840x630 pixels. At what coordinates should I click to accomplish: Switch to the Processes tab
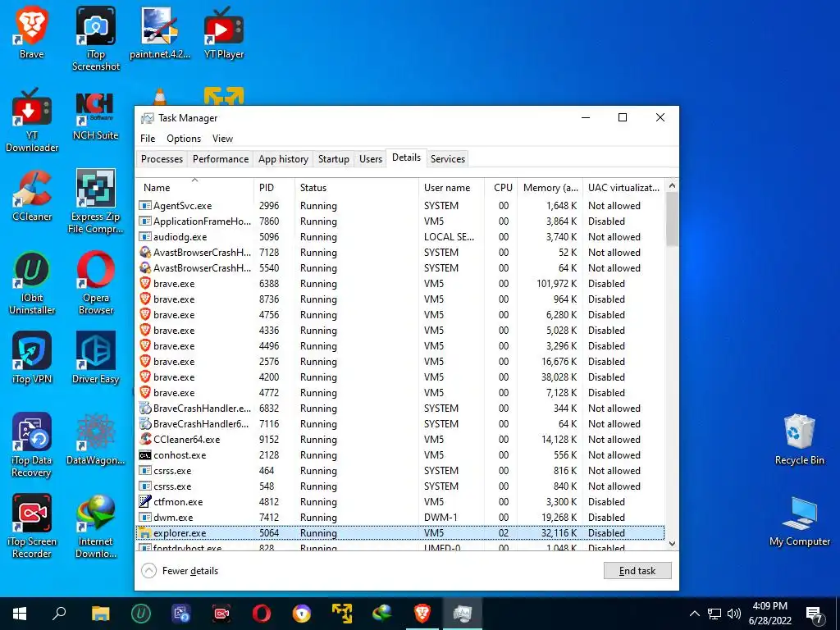pos(162,159)
